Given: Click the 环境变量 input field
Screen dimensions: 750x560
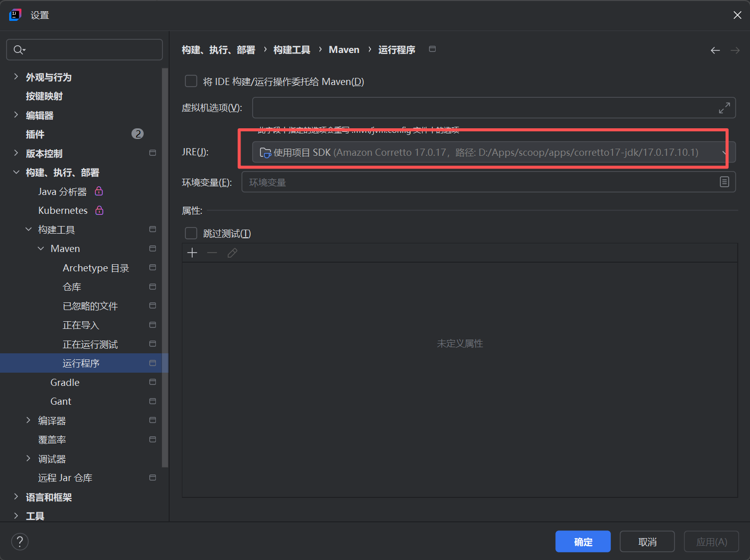Looking at the screenshot, I should (489, 182).
